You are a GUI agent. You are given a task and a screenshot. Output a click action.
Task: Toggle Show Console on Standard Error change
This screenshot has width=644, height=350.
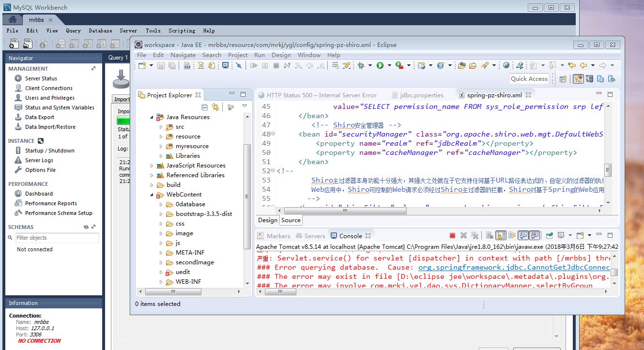[x=535, y=236]
